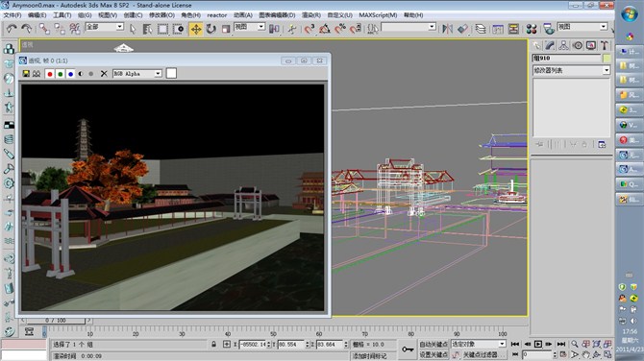The width and height of the screenshot is (644, 361).
Task: Open the Schematic View from the toolbar
Action: pos(513,29)
